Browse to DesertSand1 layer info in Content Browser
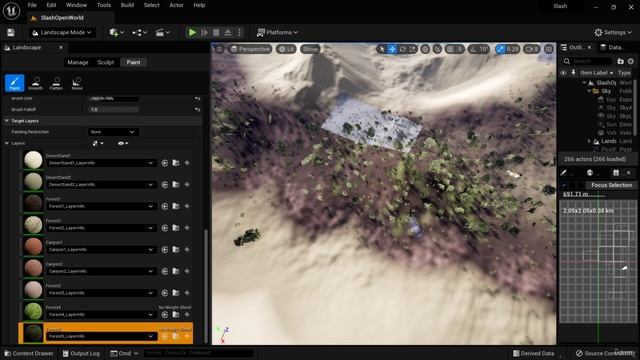 pyautogui.click(x=176, y=163)
